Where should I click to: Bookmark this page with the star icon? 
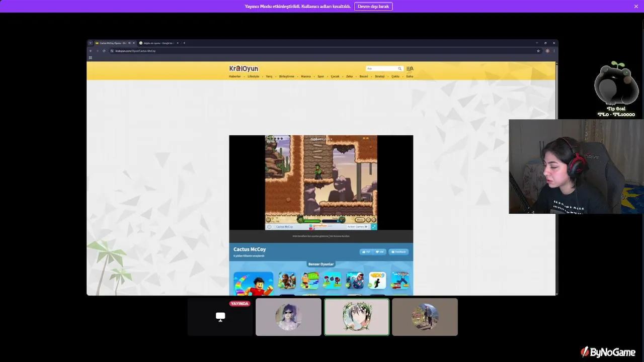[538, 51]
